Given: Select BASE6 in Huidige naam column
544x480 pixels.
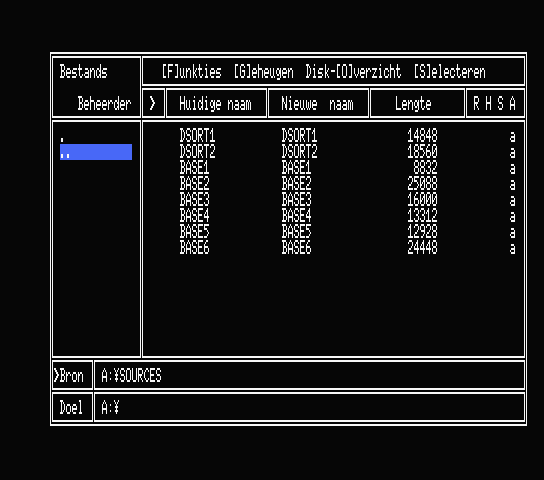Looking at the screenshot, I should (x=194, y=247).
